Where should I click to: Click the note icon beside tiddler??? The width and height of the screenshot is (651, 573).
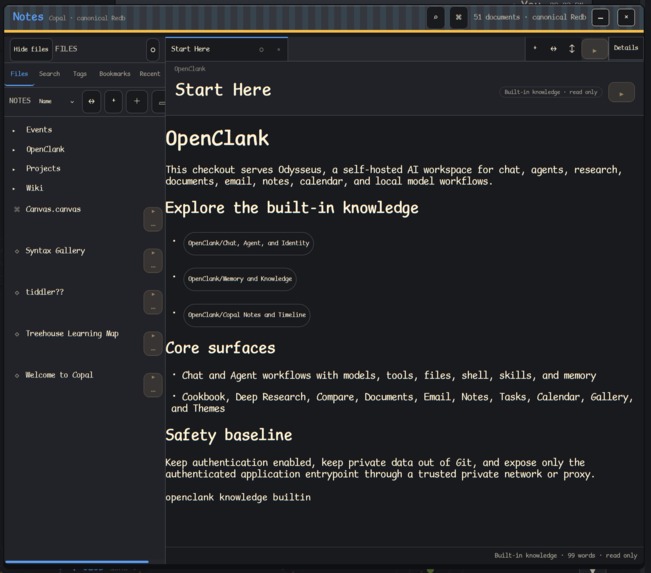coord(17,293)
